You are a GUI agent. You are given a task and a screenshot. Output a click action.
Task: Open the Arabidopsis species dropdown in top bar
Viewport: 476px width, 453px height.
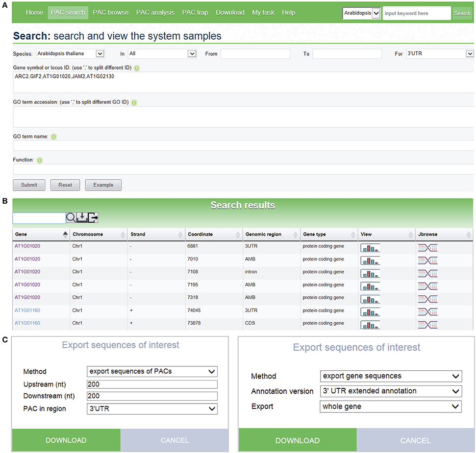(x=362, y=13)
